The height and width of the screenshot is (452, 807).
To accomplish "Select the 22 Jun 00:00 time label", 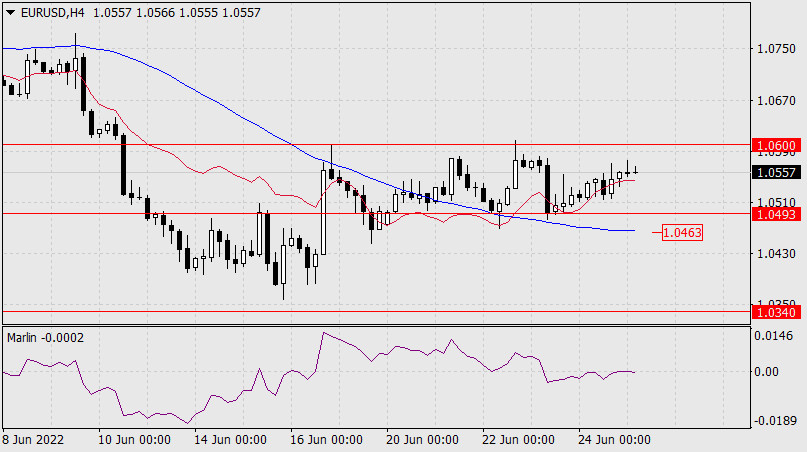I will (x=518, y=440).
